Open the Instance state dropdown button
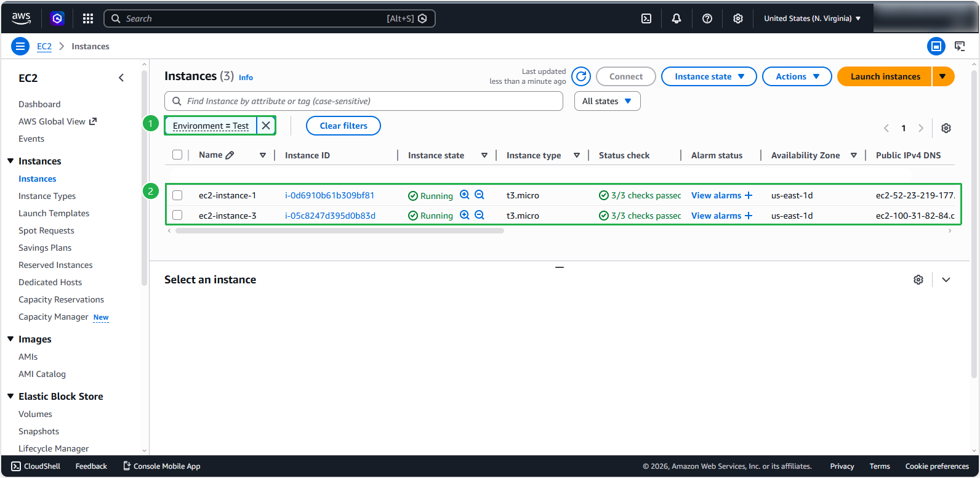The image size is (980, 478). 709,76
